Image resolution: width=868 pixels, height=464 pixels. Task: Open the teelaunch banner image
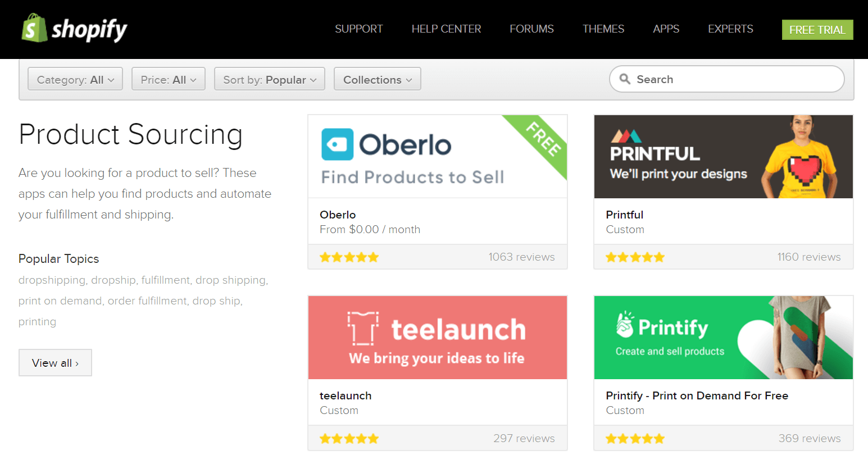pyautogui.click(x=438, y=338)
